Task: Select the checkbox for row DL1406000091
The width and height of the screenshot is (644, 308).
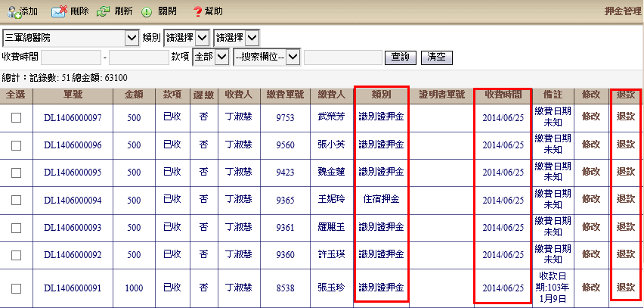Action: click(16, 288)
